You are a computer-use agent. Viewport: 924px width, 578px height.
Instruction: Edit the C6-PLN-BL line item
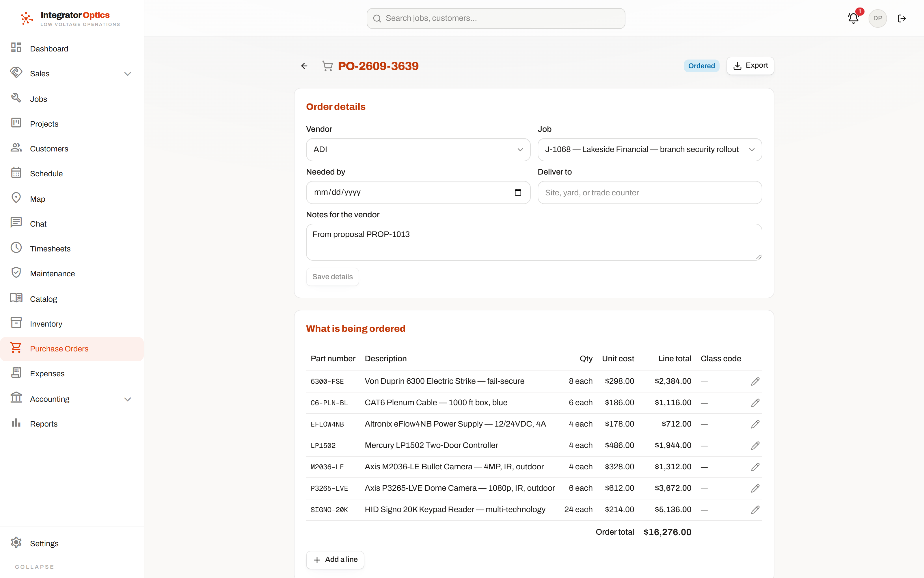(755, 403)
